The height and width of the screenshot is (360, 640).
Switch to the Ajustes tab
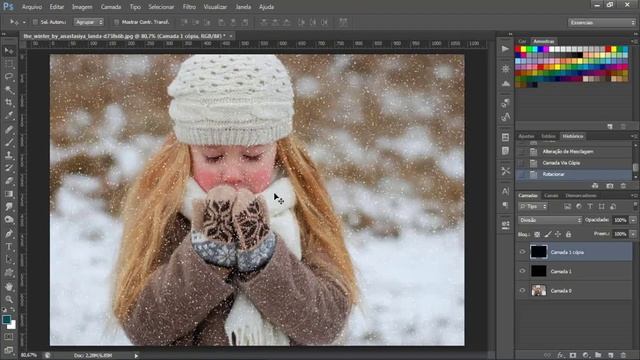526,136
